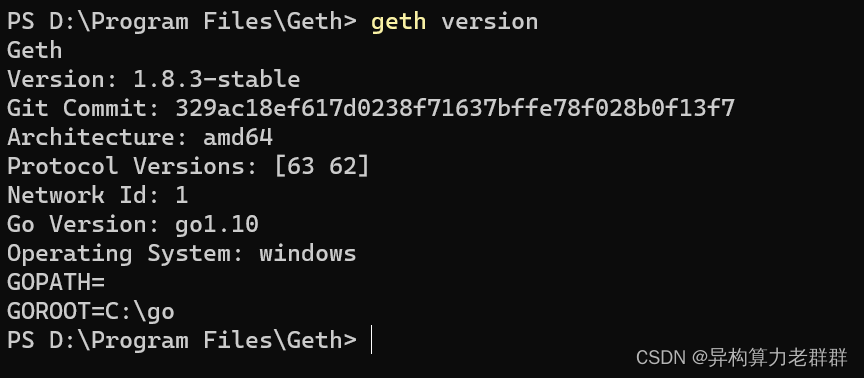
Task: Click the word amd64 in output
Action: point(238,137)
